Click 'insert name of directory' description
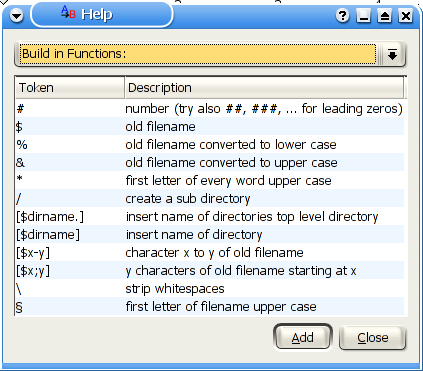This screenshot has height=371, width=423. [194, 235]
